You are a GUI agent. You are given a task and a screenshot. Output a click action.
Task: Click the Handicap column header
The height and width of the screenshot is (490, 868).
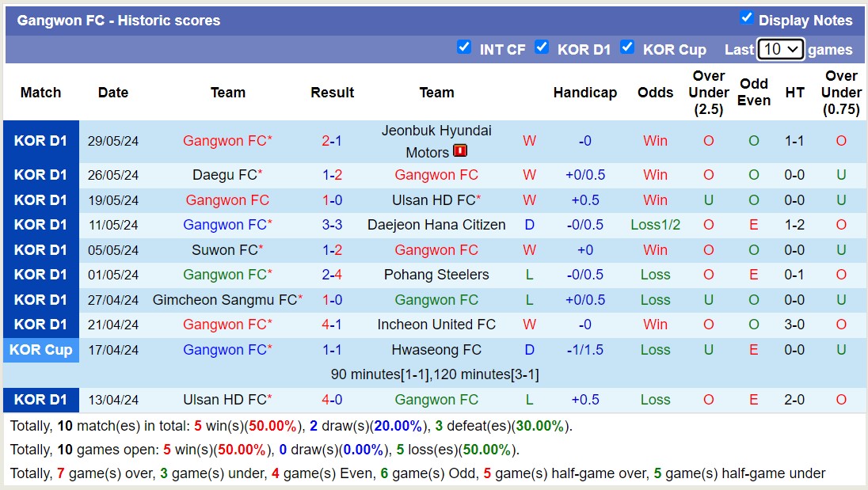pyautogui.click(x=585, y=93)
